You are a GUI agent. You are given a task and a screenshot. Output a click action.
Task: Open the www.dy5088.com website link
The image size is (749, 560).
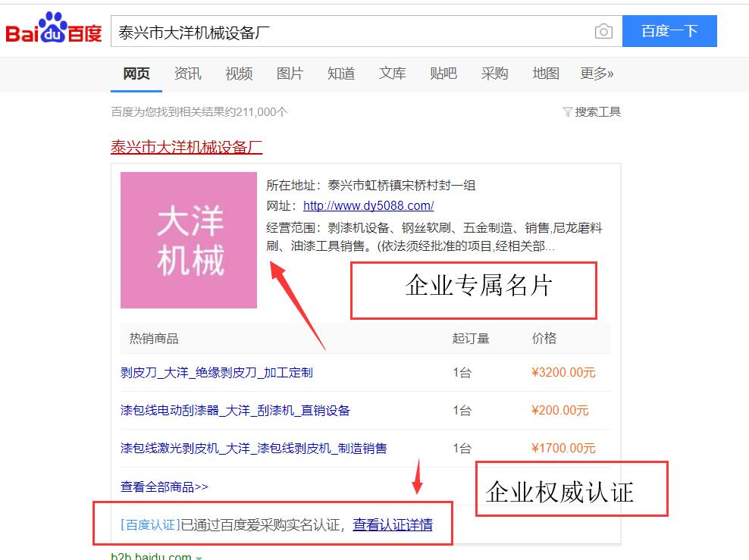click(x=368, y=205)
